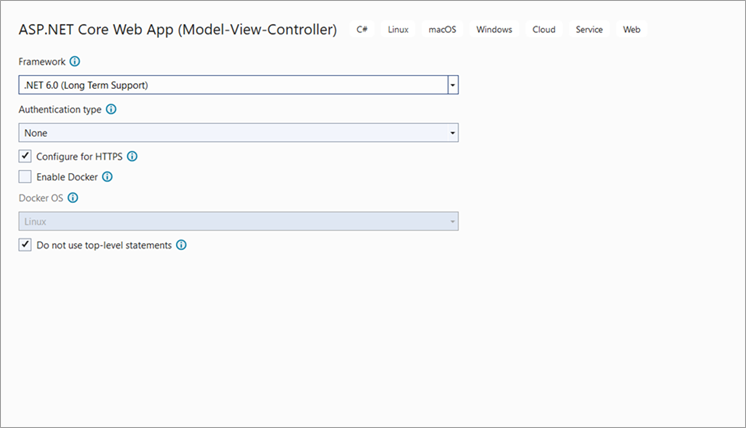Uncheck the Configure for HTTPS checkbox
The width and height of the screenshot is (746, 428).
[x=25, y=157]
